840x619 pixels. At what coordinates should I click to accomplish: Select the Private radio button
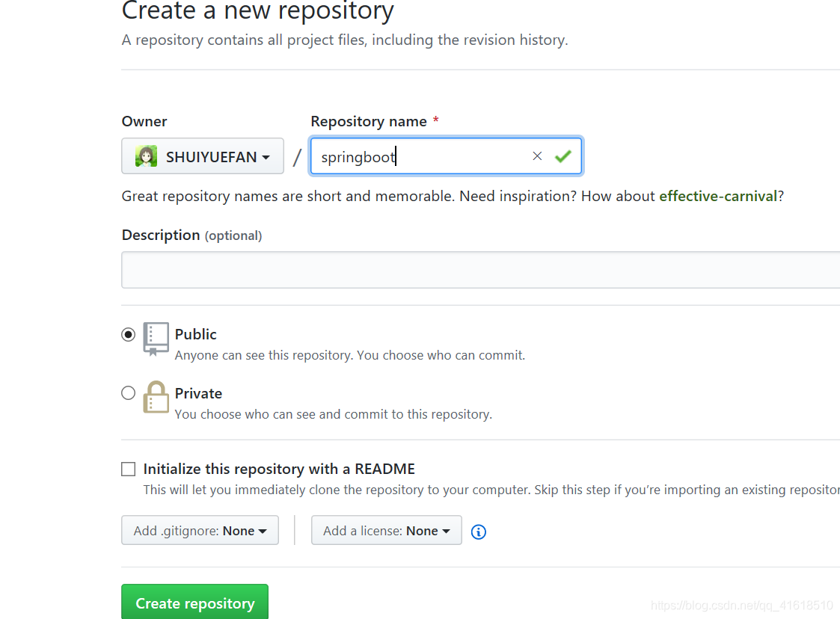point(128,393)
